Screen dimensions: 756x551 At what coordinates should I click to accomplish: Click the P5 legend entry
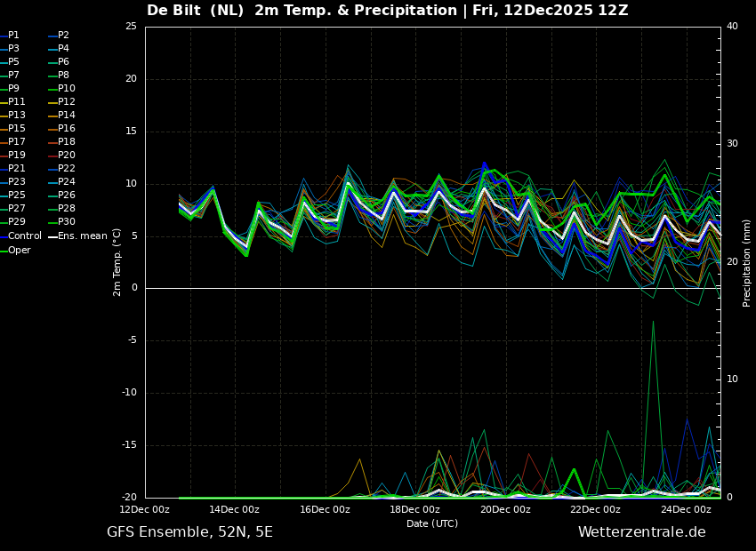point(10,61)
